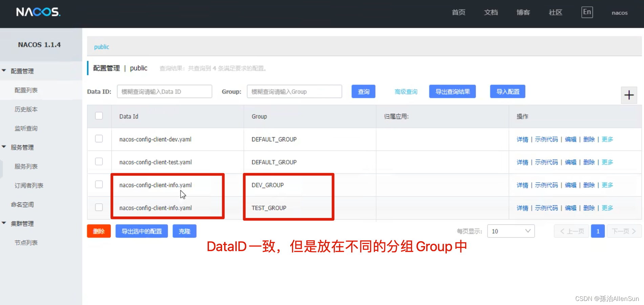Click 编辑 for nacos-config-client-dev.yaml

point(571,139)
